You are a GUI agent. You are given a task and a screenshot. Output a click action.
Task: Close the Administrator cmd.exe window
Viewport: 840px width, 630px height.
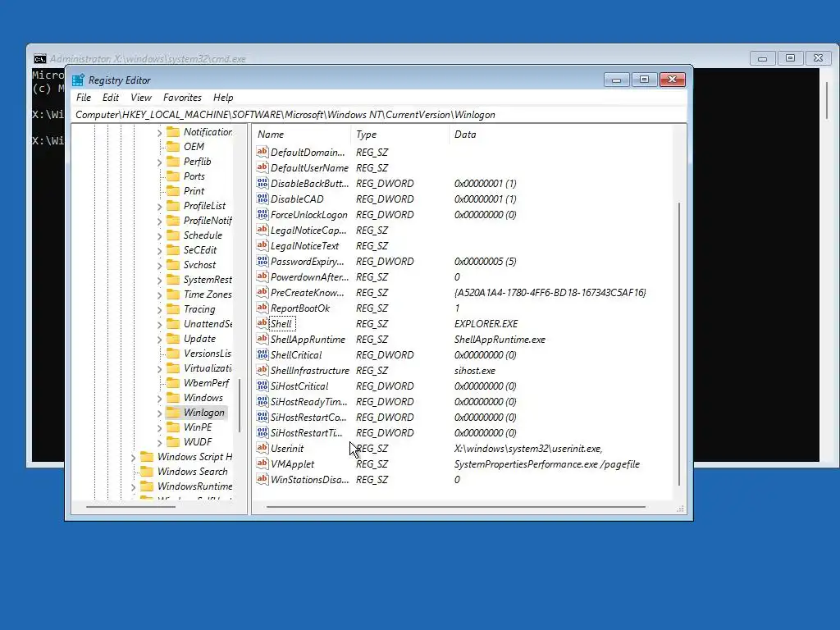tap(818, 58)
